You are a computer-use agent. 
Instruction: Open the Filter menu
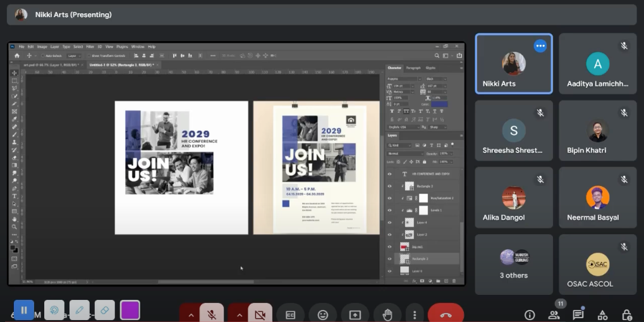point(90,46)
